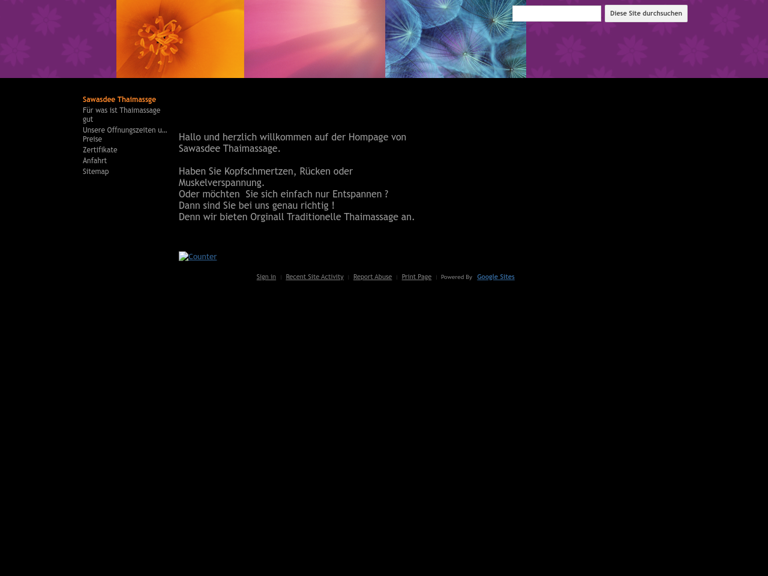This screenshot has height=576, width=768.
Task: Open the Google Sites link
Action: (496, 277)
